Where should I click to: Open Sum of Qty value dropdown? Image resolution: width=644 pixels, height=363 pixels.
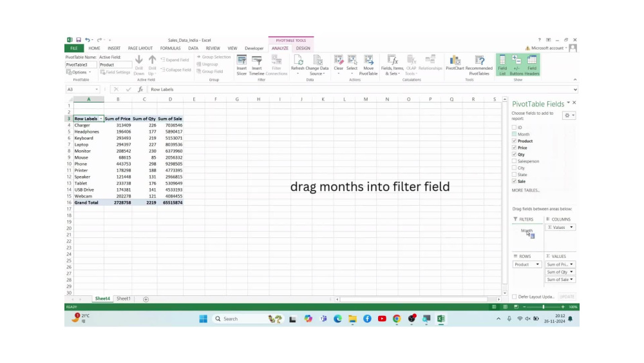tap(571, 271)
